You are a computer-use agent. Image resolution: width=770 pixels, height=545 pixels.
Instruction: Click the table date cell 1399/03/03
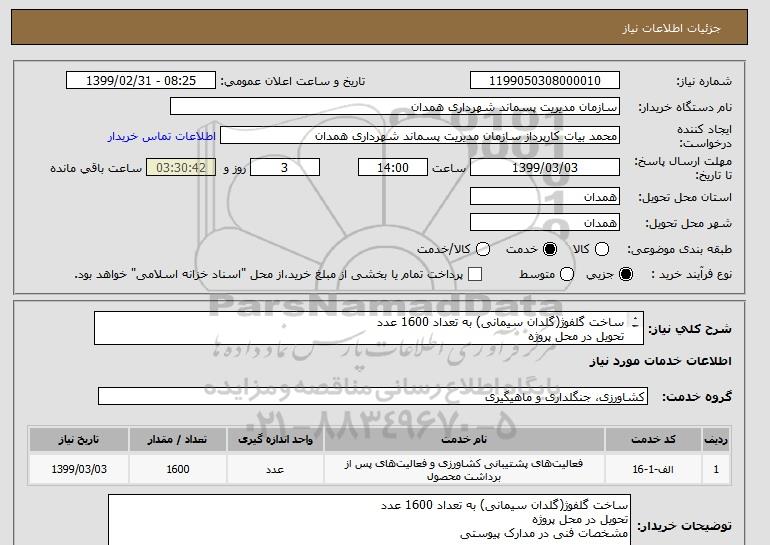coord(79,469)
